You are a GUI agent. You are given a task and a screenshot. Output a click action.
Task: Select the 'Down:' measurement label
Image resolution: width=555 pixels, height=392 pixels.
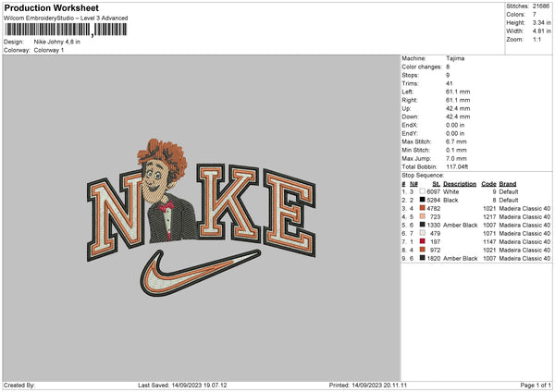(x=410, y=116)
